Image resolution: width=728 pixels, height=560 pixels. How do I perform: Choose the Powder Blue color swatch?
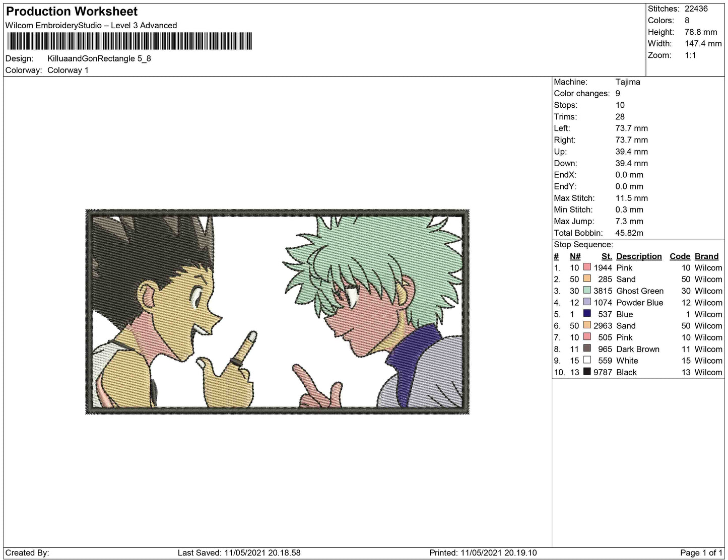tap(587, 302)
